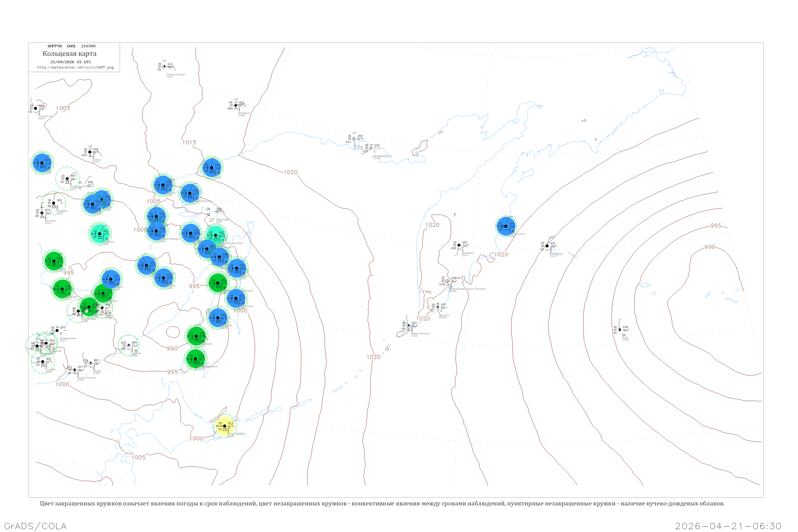Select the Сосуново station circle
The width and height of the screenshot is (798, 532).
coord(128,346)
